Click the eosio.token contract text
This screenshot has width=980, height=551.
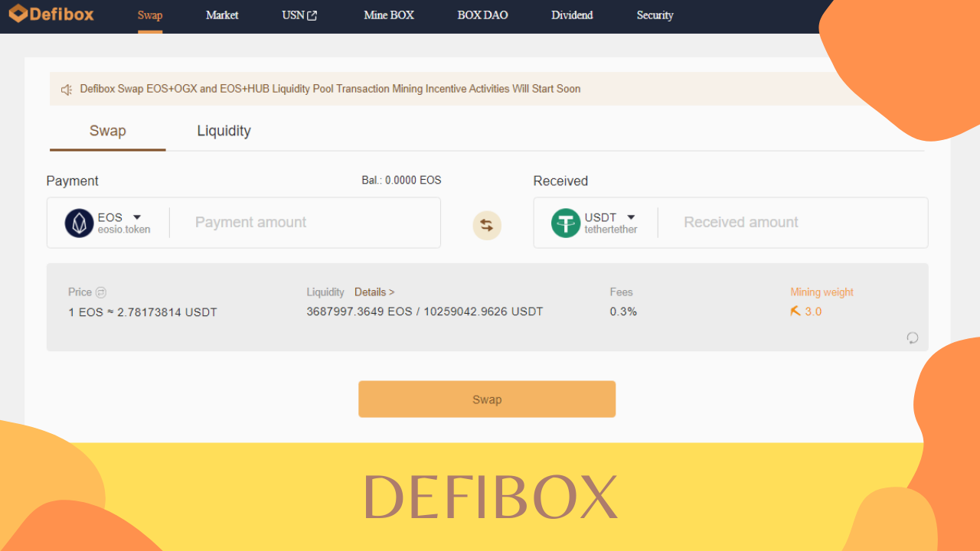(124, 230)
